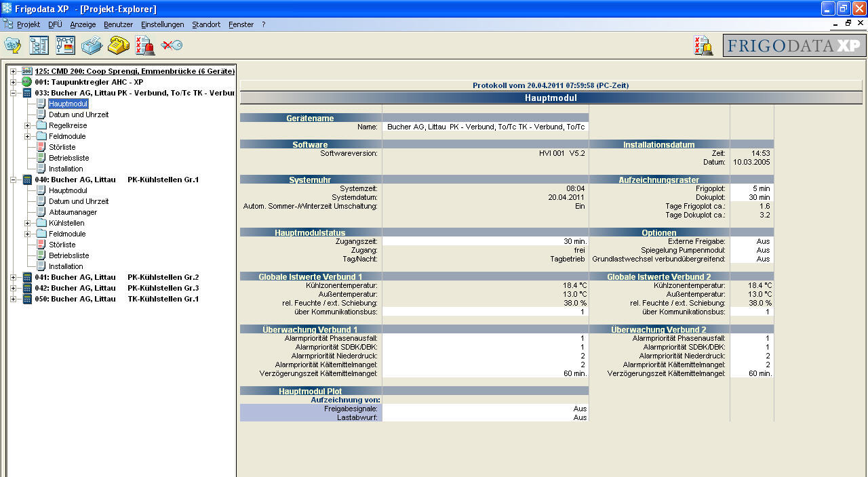Click the Freigabesignale Aus value field
Screen dimensions: 868x477
click(485, 409)
